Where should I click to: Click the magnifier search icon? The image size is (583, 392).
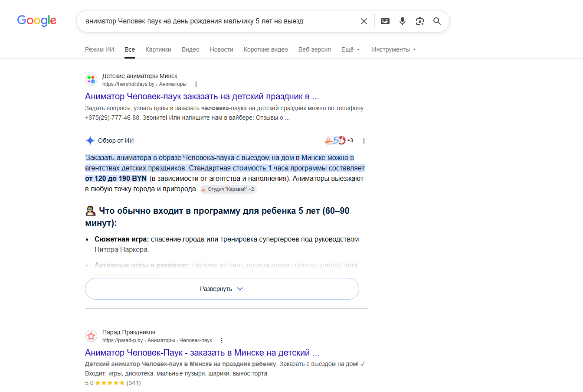pyautogui.click(x=437, y=21)
